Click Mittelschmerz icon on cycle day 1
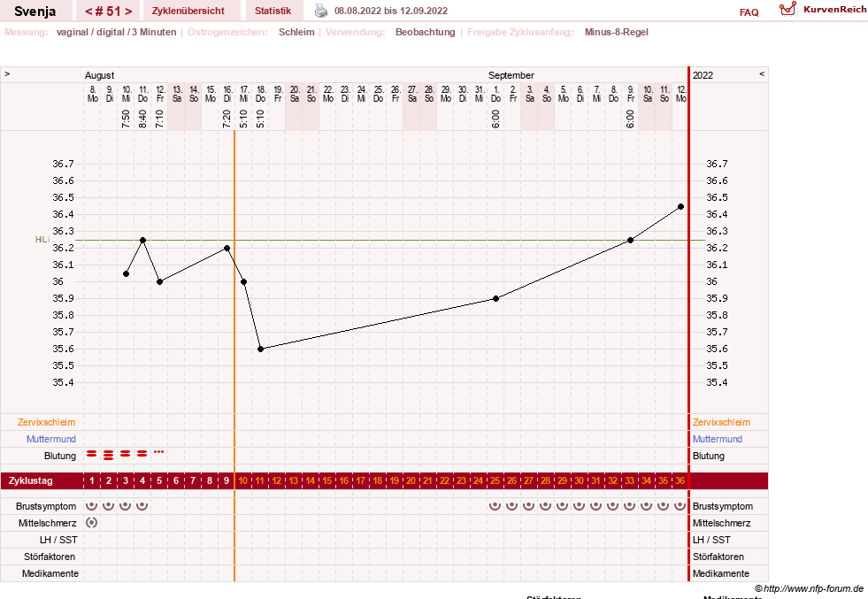This screenshot has height=599, width=868. coord(92,522)
